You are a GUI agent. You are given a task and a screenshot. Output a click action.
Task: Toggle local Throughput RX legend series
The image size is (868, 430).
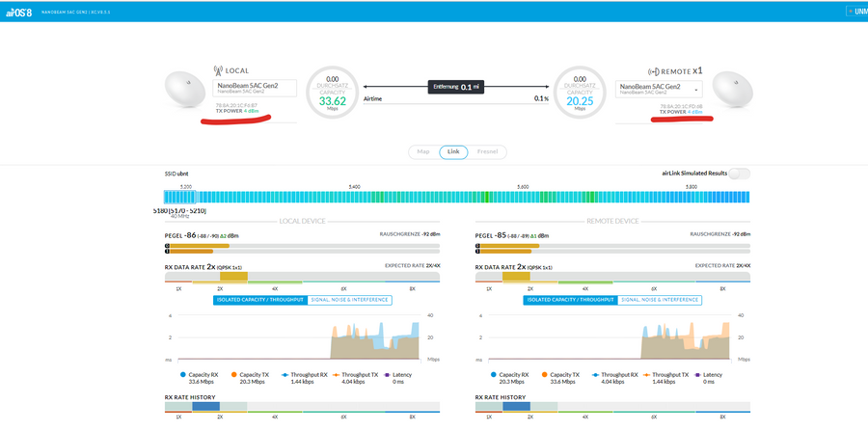(304, 377)
